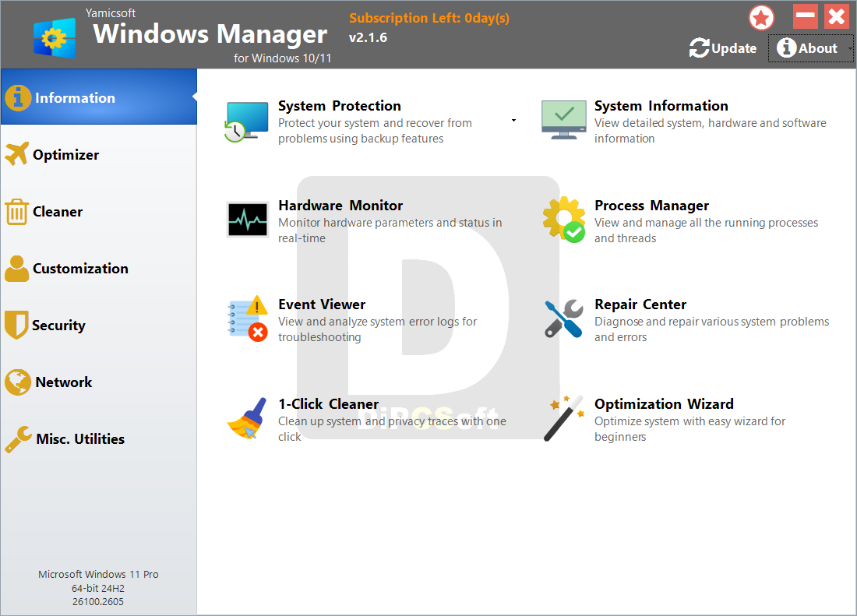The height and width of the screenshot is (616, 857).
Task: Close the Windows Manager window
Action: (x=837, y=16)
